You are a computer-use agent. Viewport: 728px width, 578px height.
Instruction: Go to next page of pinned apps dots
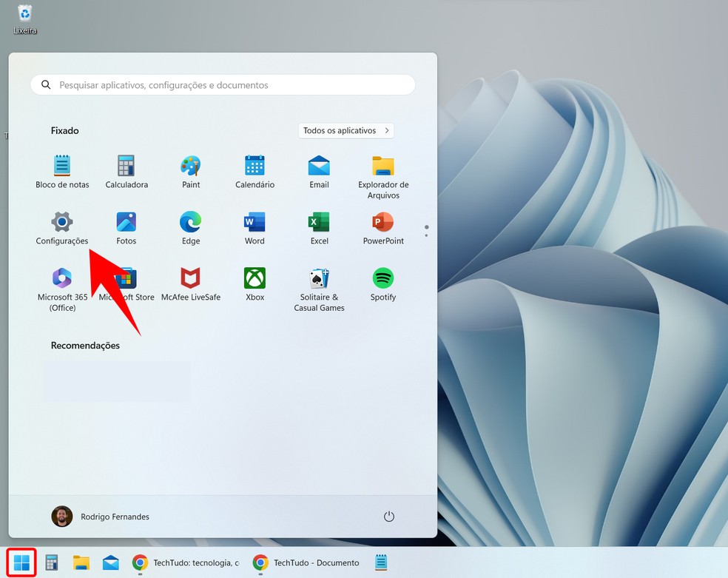(426, 235)
